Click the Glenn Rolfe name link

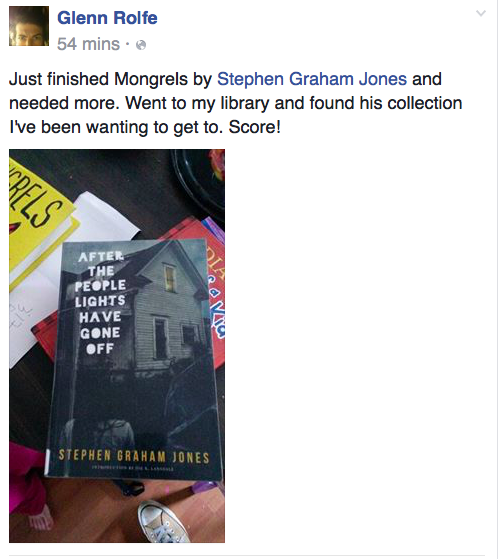(107, 18)
